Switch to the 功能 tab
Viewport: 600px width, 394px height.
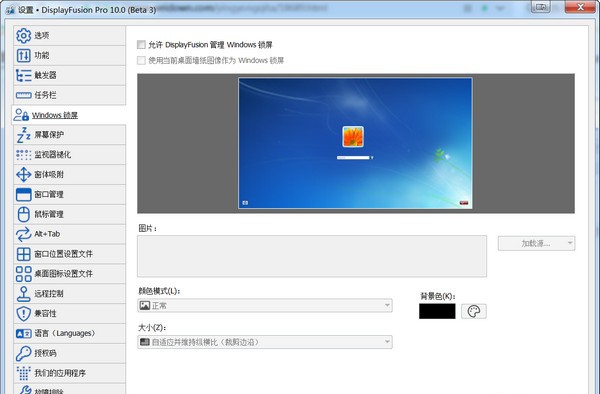70,55
